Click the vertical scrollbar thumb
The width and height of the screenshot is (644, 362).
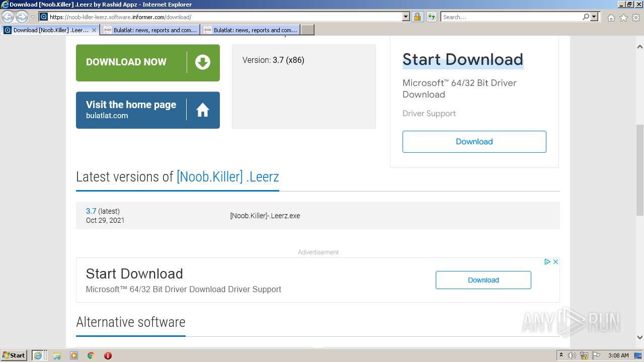pyautogui.click(x=640, y=170)
